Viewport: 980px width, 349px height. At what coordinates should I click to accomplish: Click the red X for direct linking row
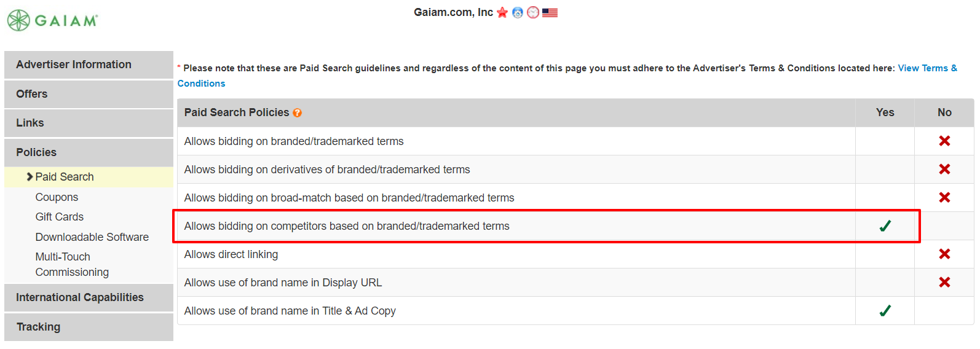click(x=944, y=254)
